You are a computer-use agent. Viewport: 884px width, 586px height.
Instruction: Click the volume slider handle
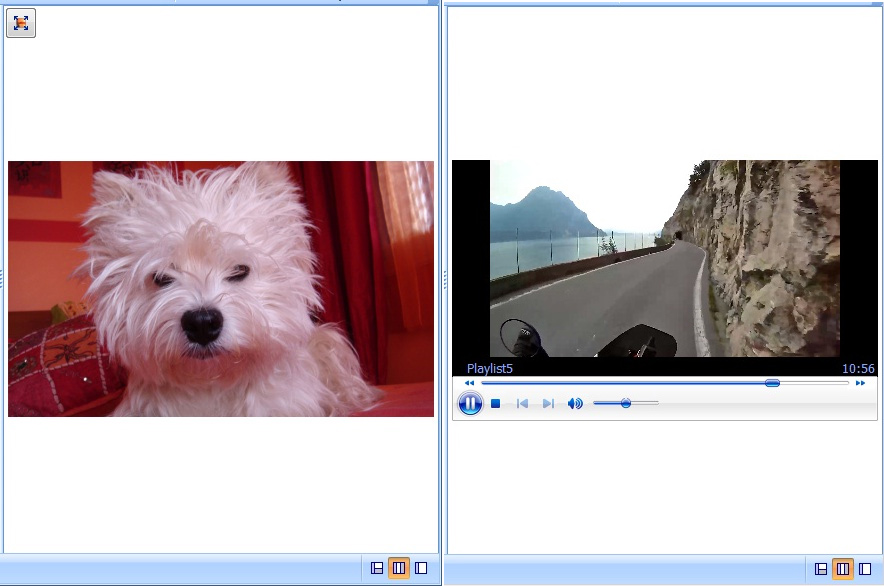click(x=626, y=403)
